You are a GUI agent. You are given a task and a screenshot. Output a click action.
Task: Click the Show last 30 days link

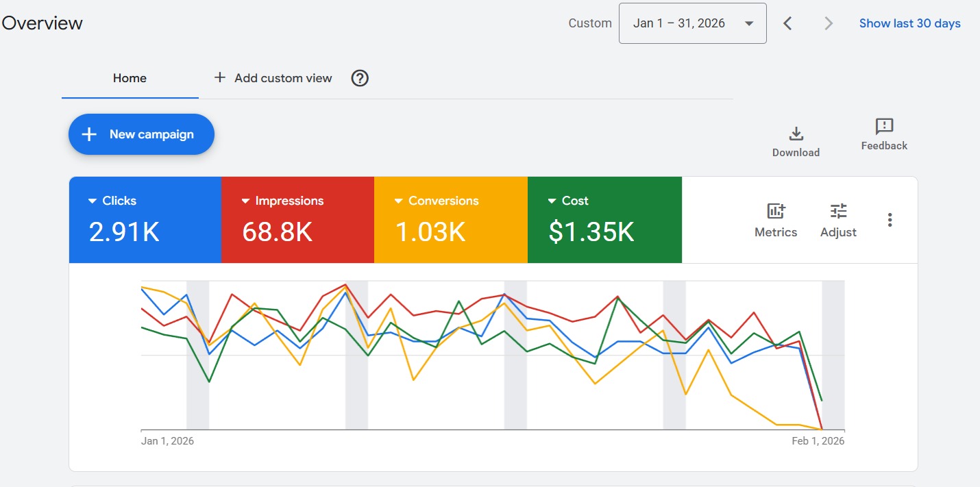(x=909, y=23)
